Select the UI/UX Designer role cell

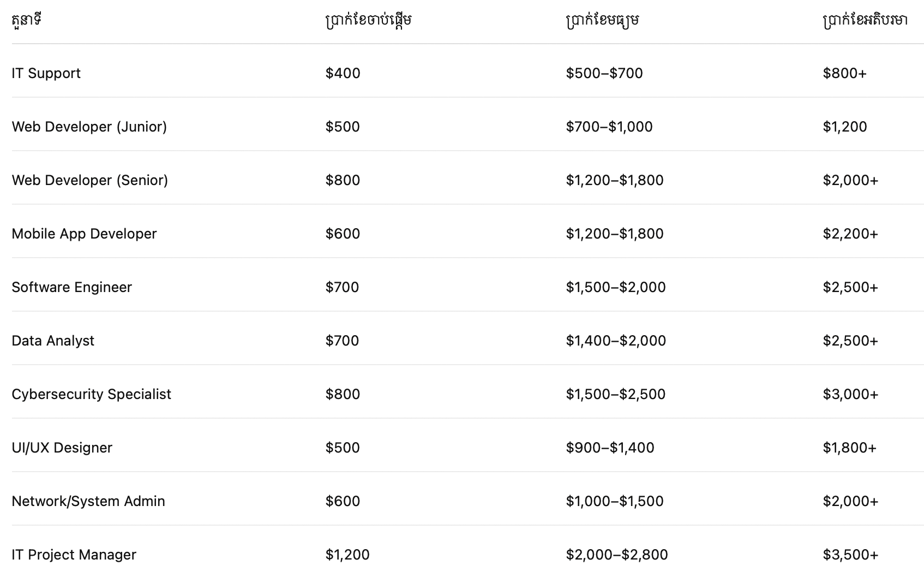coord(62,448)
